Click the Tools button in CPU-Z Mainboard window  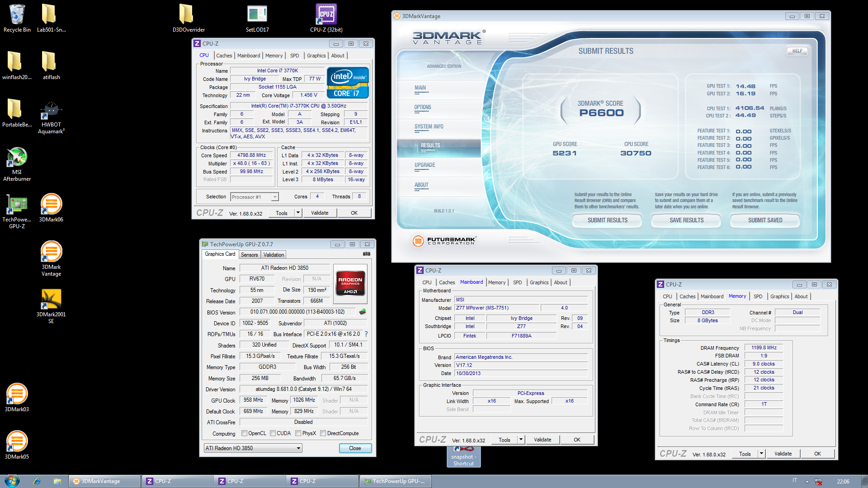click(x=504, y=440)
